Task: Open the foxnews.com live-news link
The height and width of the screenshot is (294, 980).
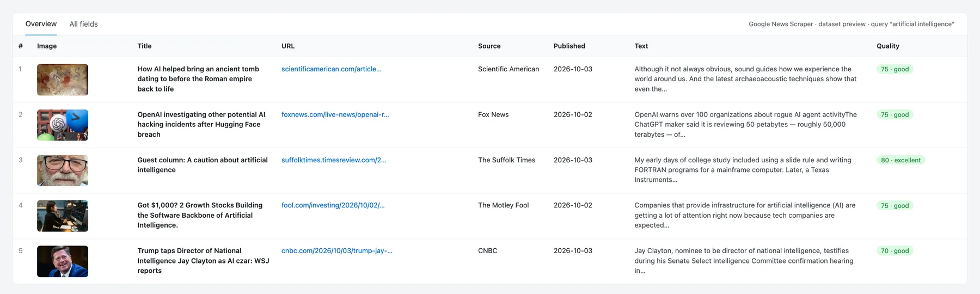Action: pyautogui.click(x=335, y=114)
